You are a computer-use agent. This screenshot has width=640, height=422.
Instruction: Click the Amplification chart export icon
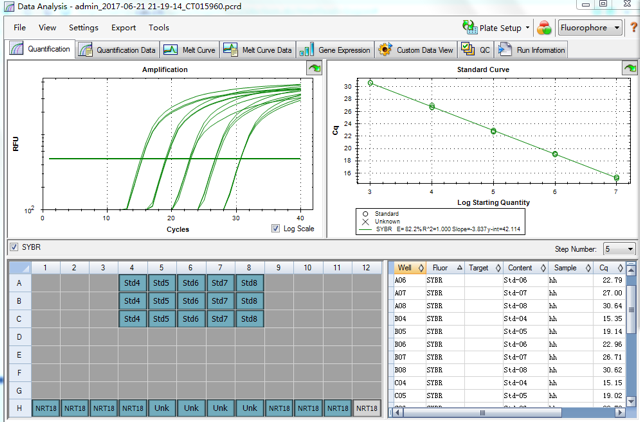[x=314, y=68]
